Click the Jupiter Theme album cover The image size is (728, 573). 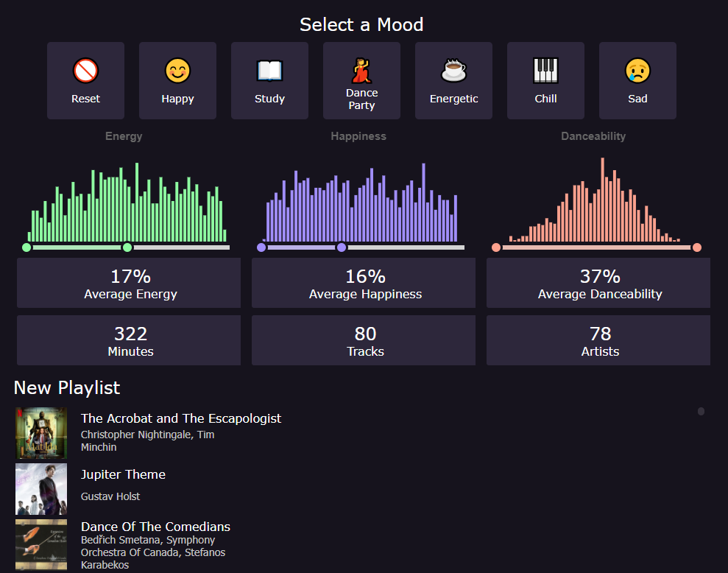tap(41, 489)
